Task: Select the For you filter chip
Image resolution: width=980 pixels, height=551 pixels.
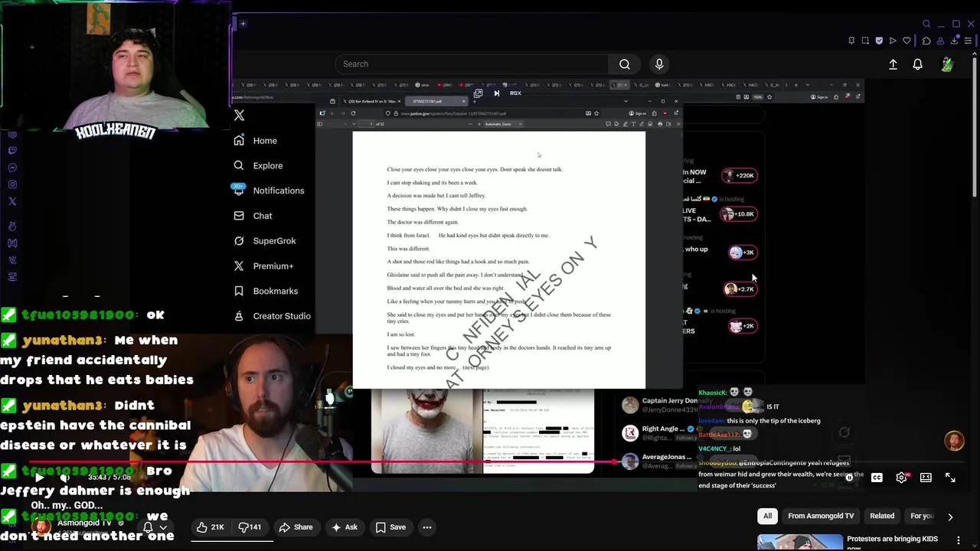Action: click(922, 516)
